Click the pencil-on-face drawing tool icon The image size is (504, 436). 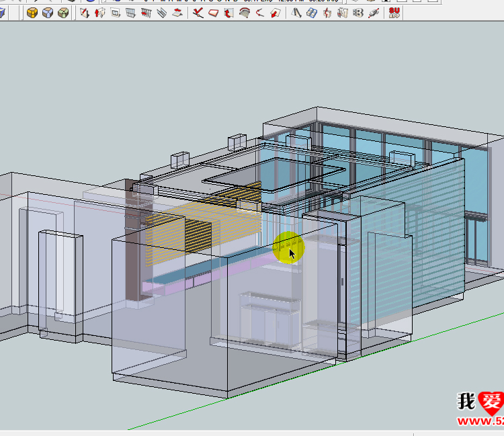point(85,13)
